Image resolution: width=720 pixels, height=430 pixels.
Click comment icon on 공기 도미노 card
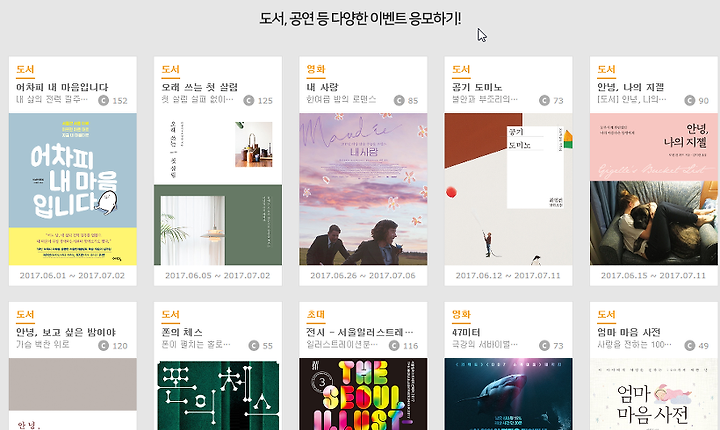[544, 100]
